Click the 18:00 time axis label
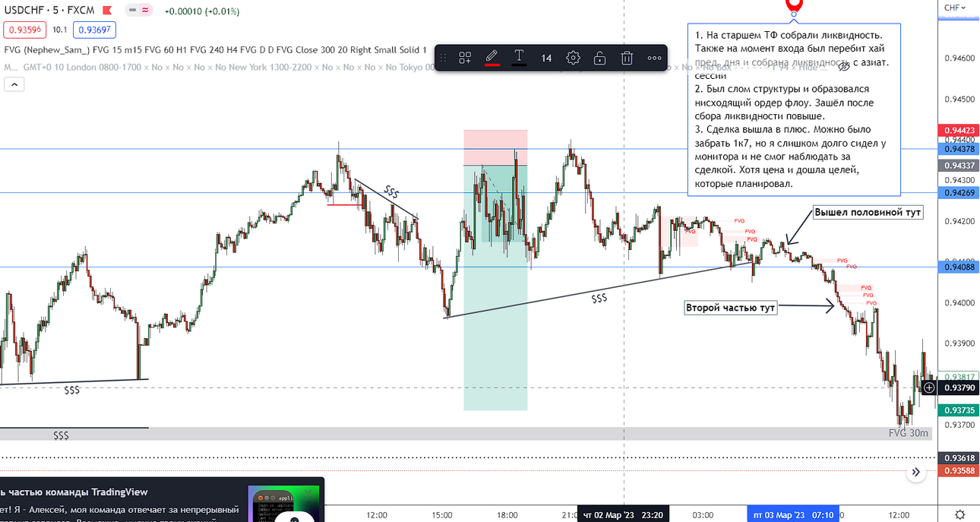Image resolution: width=980 pixels, height=522 pixels. (507, 514)
